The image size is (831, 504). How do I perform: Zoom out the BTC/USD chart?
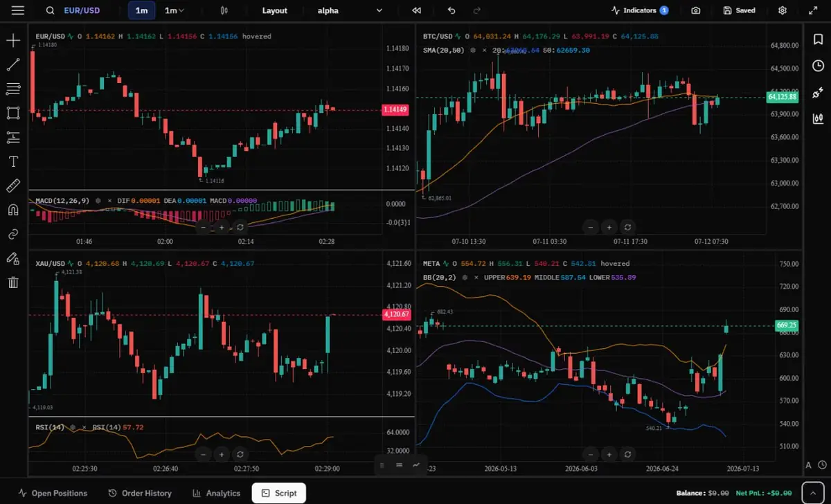(590, 227)
